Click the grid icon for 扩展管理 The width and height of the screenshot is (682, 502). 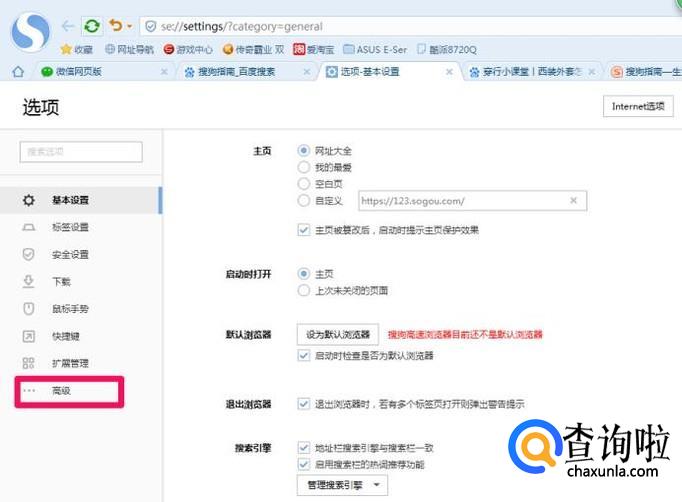click(x=29, y=363)
